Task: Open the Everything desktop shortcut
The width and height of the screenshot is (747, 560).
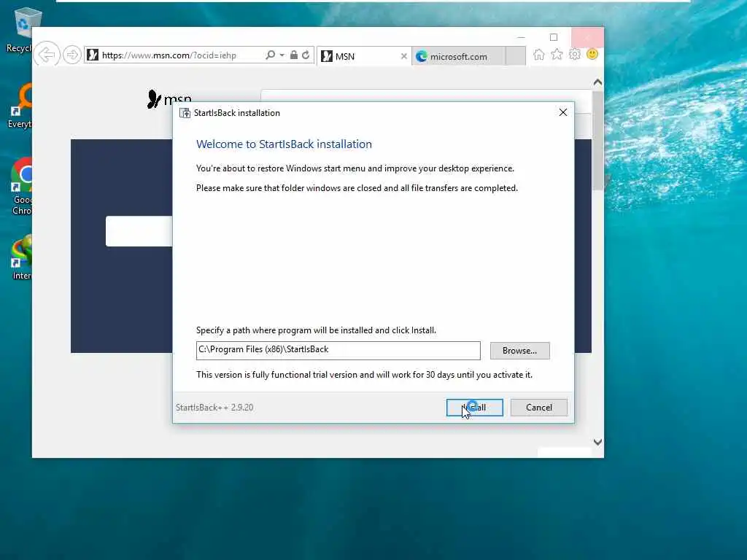Action: coord(21,106)
